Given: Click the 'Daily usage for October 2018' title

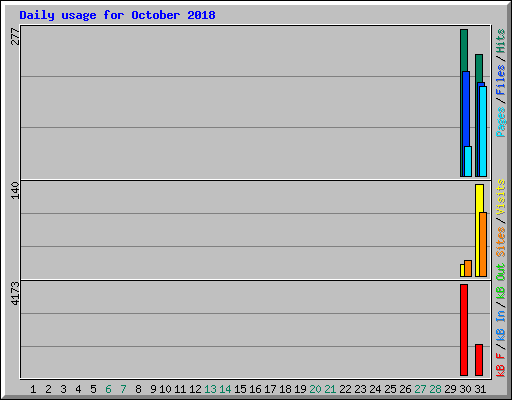Looking at the screenshot, I should pos(117,15).
